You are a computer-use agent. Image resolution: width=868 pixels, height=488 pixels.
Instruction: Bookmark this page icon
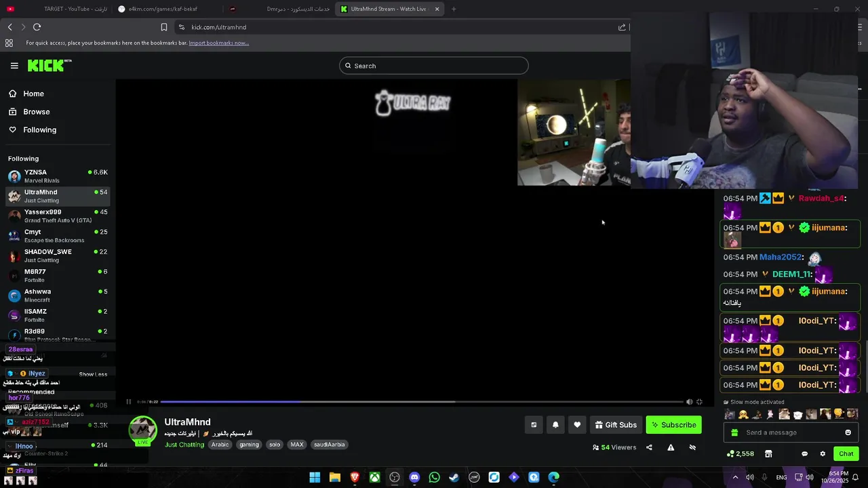(163, 27)
